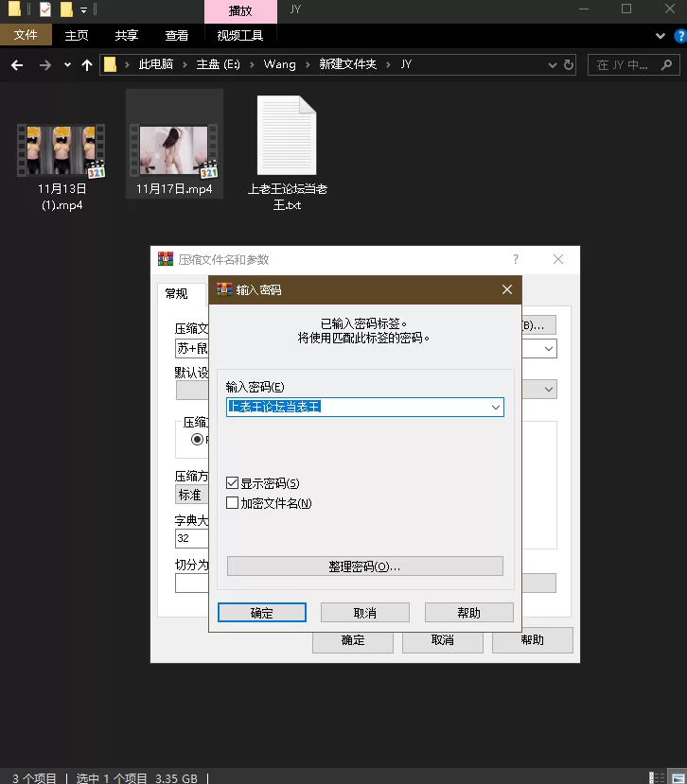
Task: Switch to details view in status bar
Action: click(659, 777)
